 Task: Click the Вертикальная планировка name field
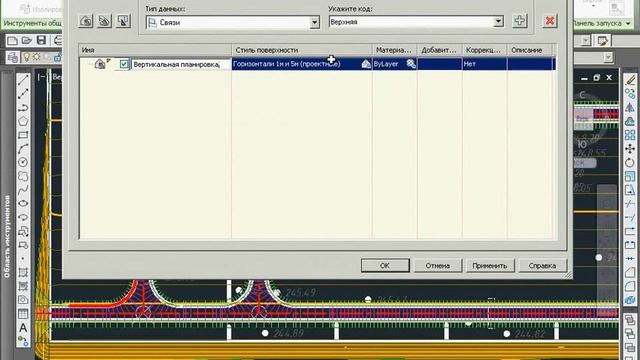click(181, 64)
